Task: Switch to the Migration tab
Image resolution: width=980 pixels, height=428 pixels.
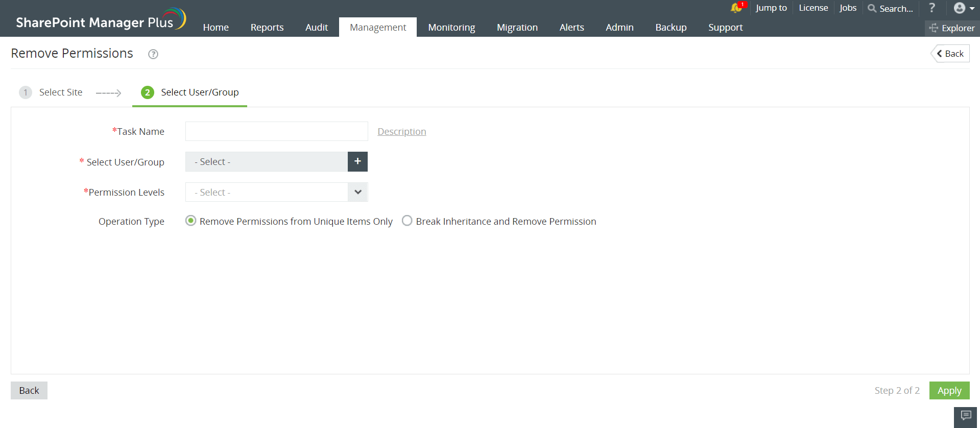Action: [x=517, y=27]
